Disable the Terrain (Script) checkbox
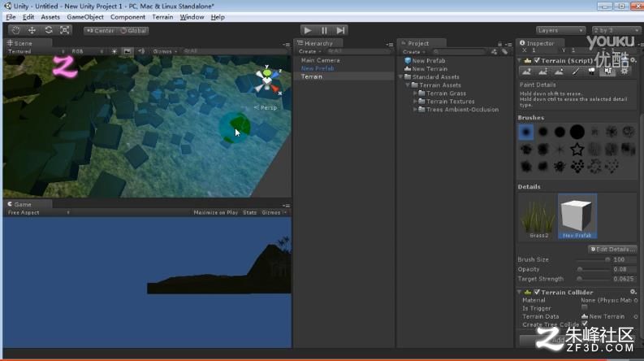This screenshot has height=361, width=644. (537, 60)
